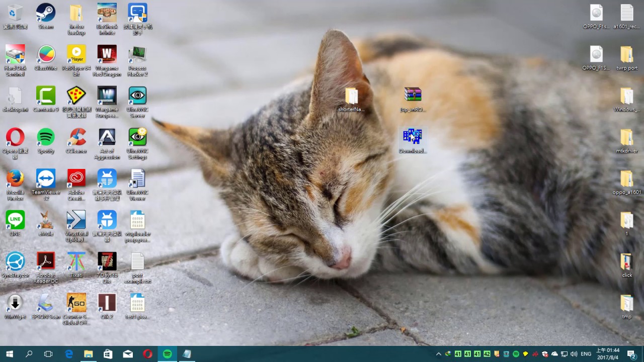This screenshot has height=362, width=644.
Task: Select the eMule desktop shortcut
Action: (x=46, y=223)
